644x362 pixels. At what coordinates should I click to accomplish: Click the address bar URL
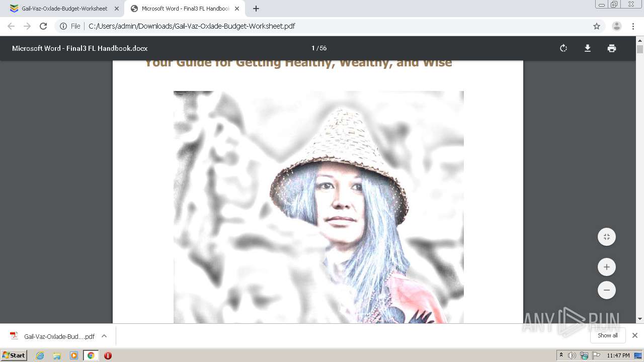point(192,26)
